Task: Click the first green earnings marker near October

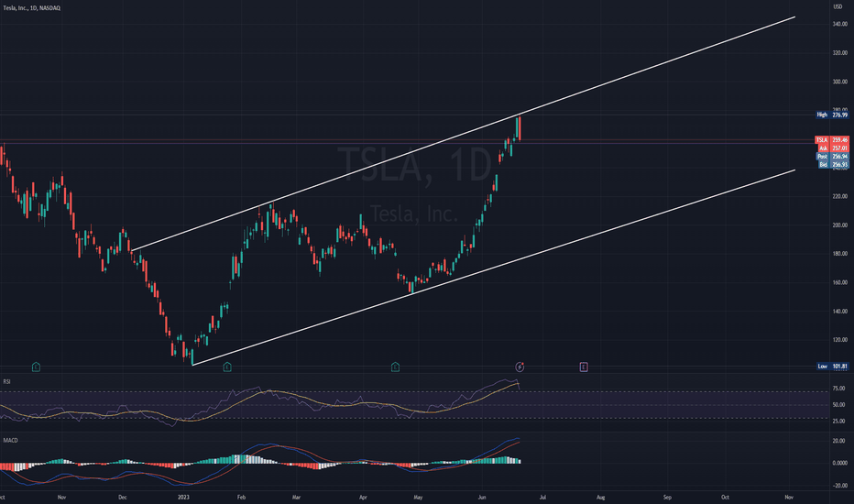Action: [36, 367]
